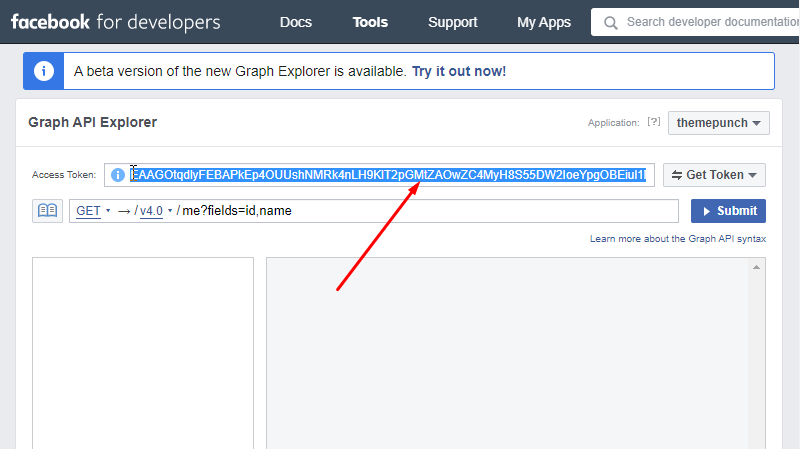Go to the Support menu item
This screenshot has height=449, width=800.
pyautogui.click(x=453, y=22)
